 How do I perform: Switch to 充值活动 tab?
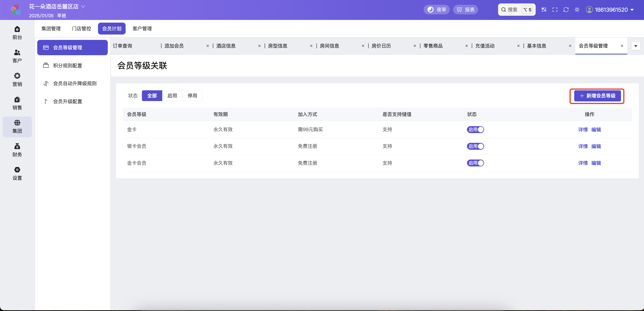pyautogui.click(x=485, y=46)
